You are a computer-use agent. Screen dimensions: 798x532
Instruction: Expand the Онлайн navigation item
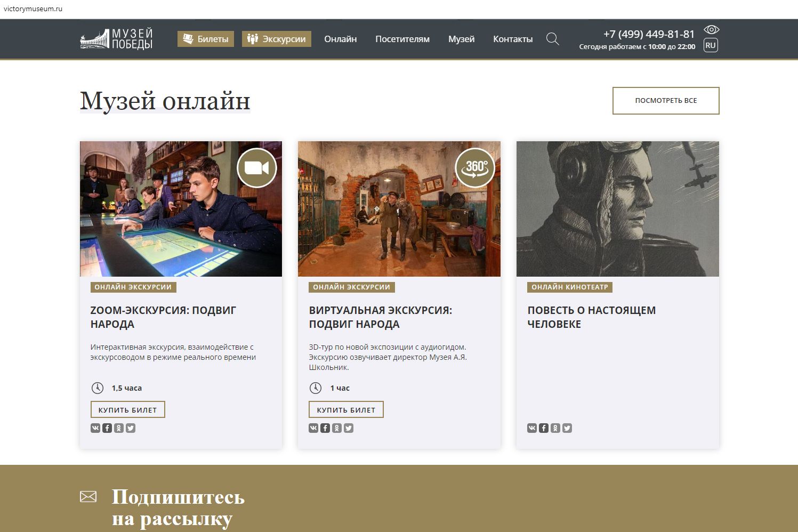(341, 39)
